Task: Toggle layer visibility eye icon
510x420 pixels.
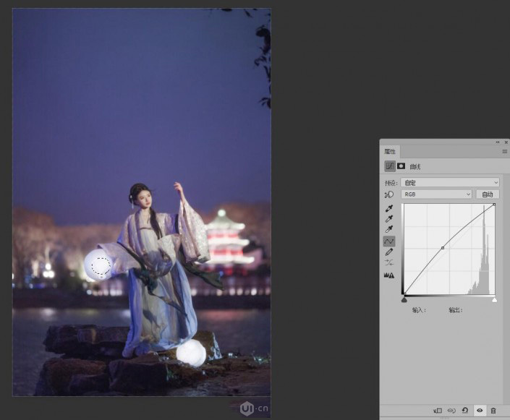Action: 479,410
